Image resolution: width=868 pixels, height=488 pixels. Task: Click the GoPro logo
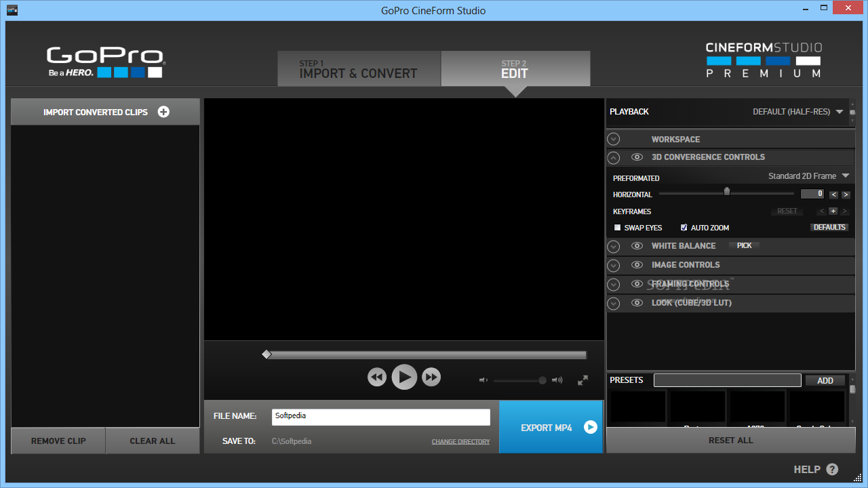[106, 62]
